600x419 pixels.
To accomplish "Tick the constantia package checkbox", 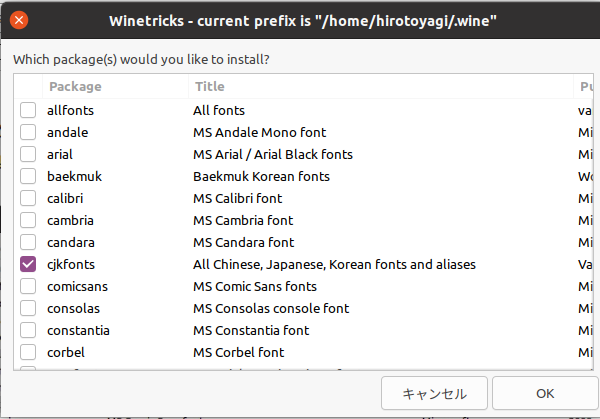I will [28, 330].
